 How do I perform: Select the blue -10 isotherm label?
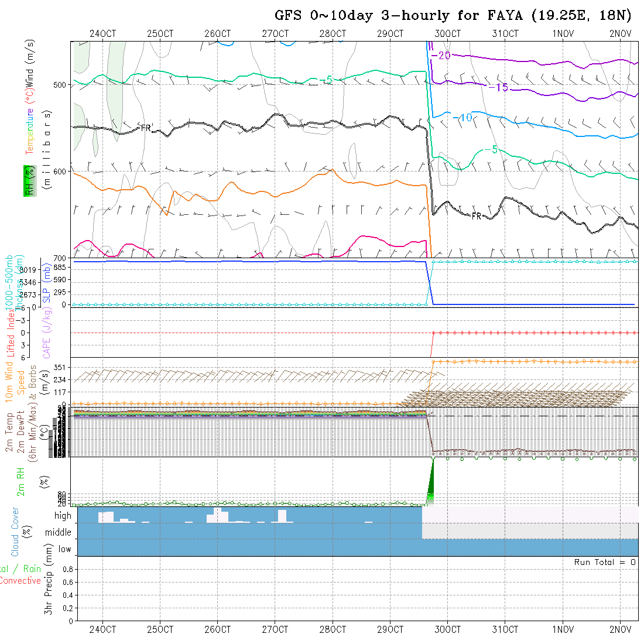(x=463, y=118)
